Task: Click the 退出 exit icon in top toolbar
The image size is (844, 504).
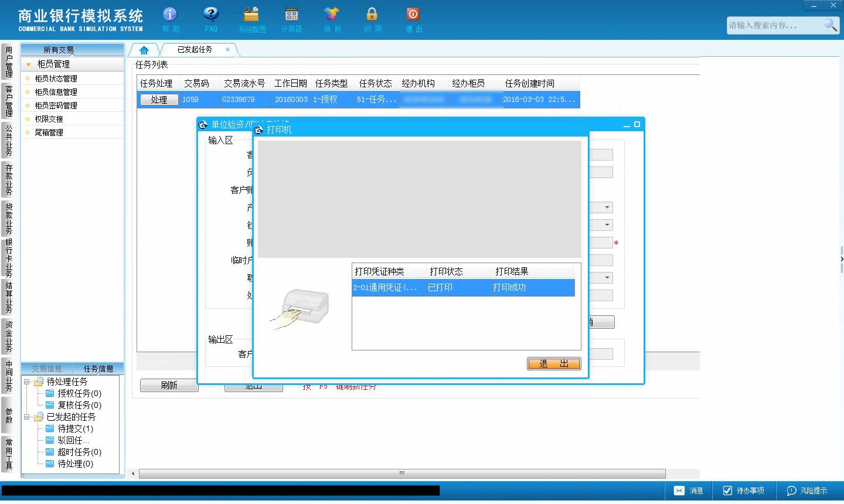Action: pos(413,19)
